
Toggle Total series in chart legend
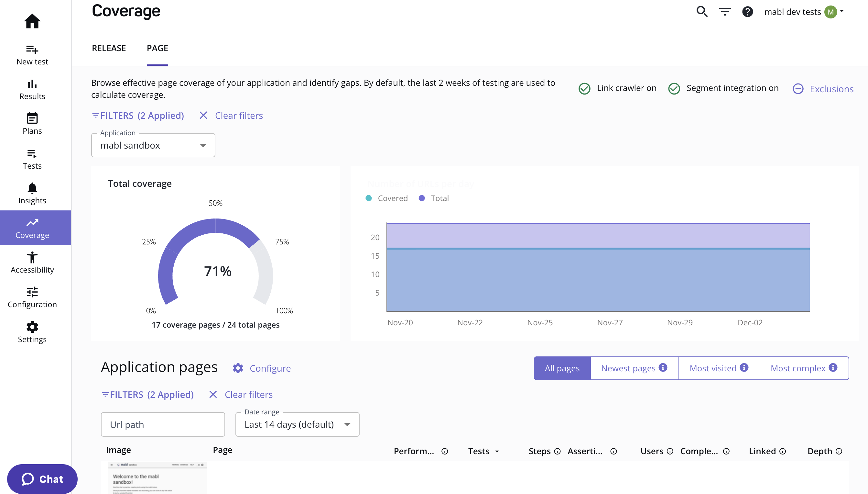tap(434, 198)
